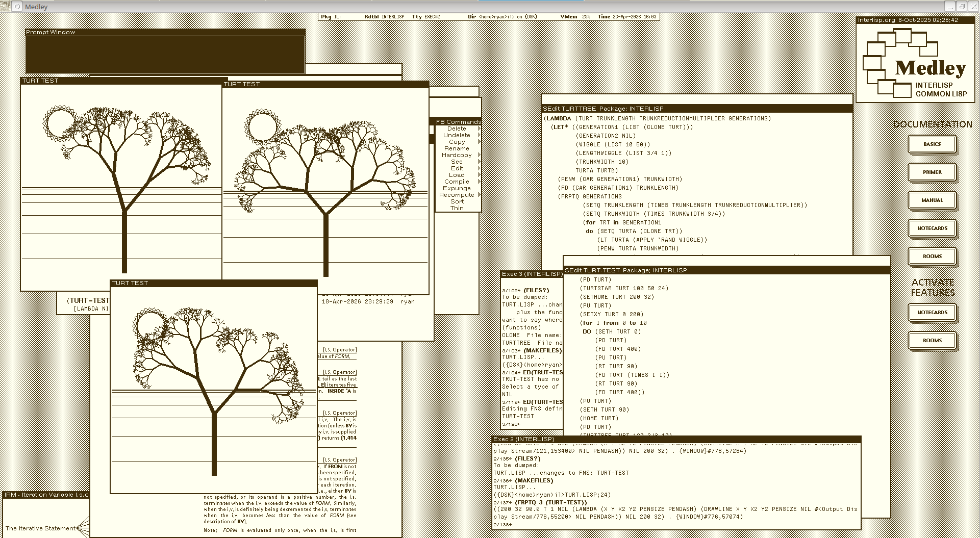Open NOTECARDS under the Documentation heading
980x538 pixels.
click(932, 228)
